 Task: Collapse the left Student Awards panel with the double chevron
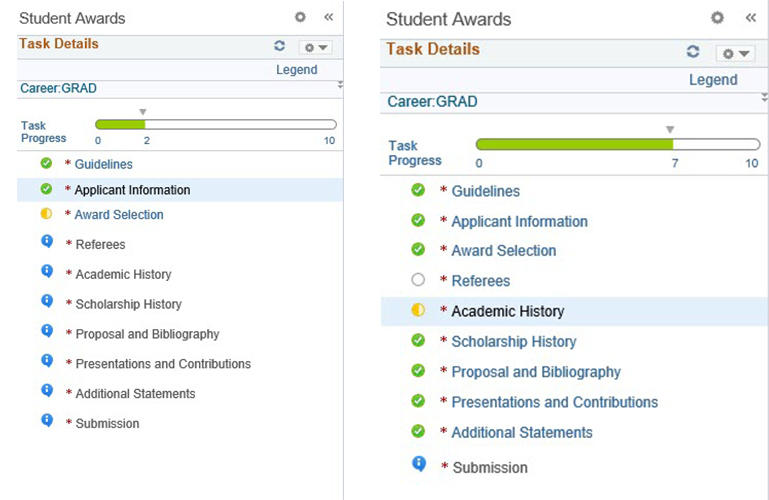(x=328, y=17)
